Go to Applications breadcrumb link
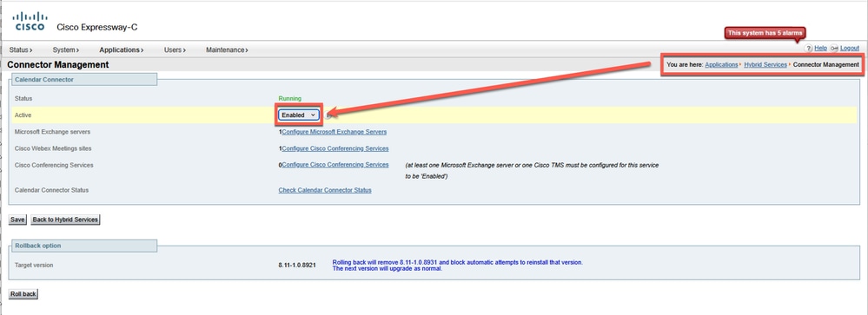Screen dimensions: 868x315 pyautogui.click(x=721, y=65)
